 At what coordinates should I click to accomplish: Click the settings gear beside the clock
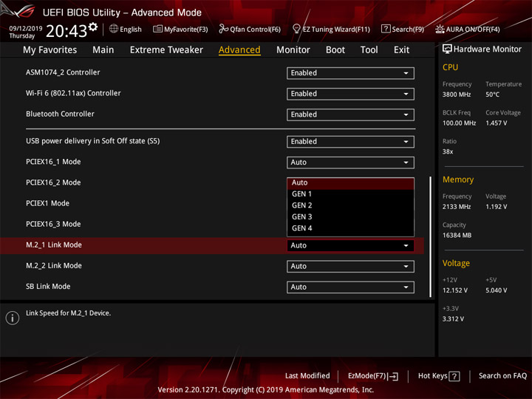pyautogui.click(x=93, y=27)
